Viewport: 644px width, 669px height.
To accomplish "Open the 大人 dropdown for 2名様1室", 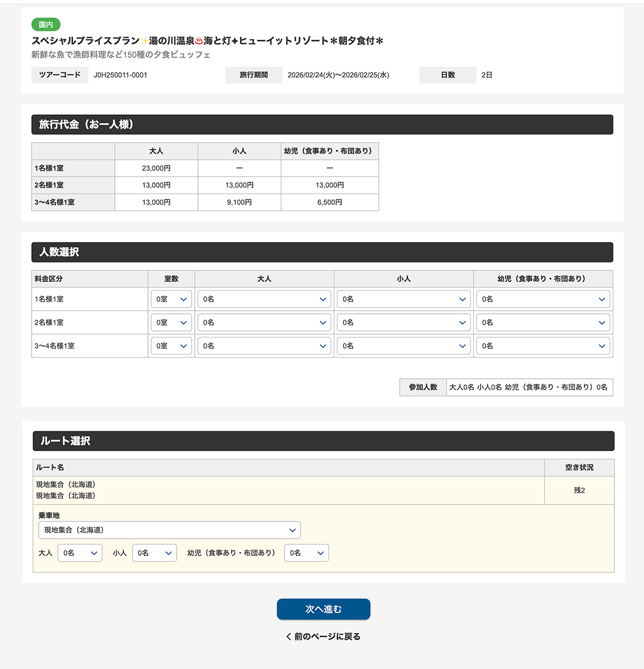I will [x=264, y=322].
